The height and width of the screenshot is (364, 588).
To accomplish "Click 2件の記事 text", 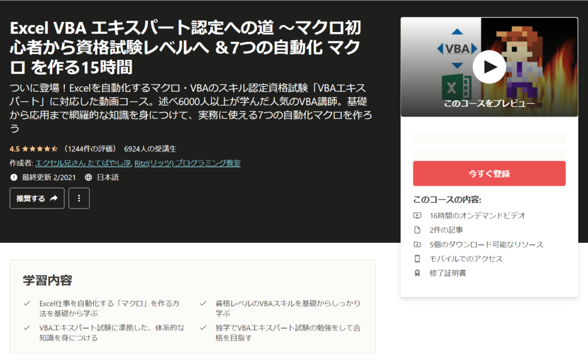I will (x=446, y=230).
